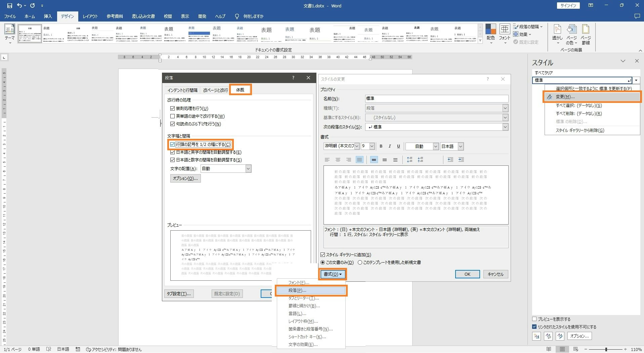644x353 pixels.
Task: Open 基準にするスタイル dropdown
Action: 505,118
